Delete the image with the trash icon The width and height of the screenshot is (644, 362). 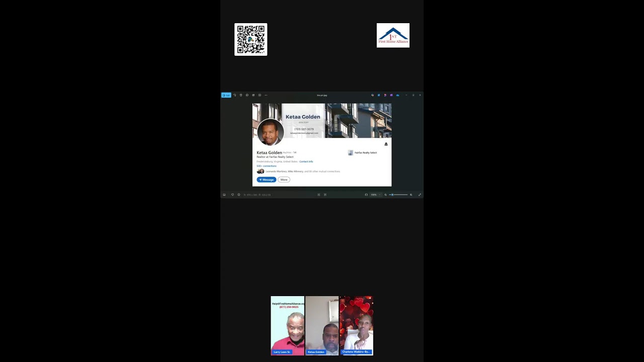coord(240,95)
